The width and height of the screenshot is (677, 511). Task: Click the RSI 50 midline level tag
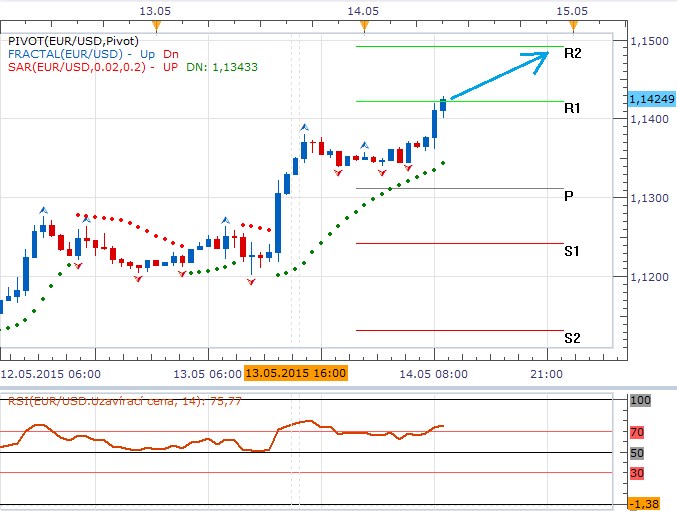639,453
